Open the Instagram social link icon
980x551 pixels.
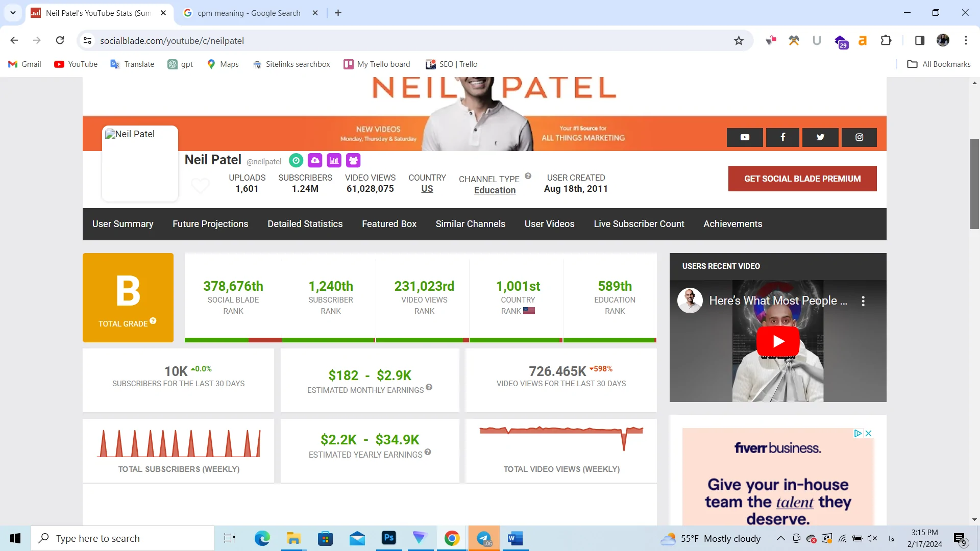point(859,137)
